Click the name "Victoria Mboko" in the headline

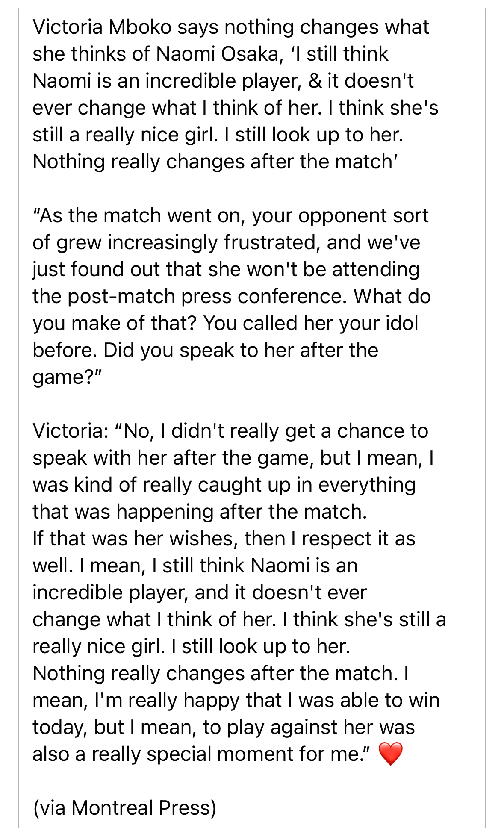(102, 27)
